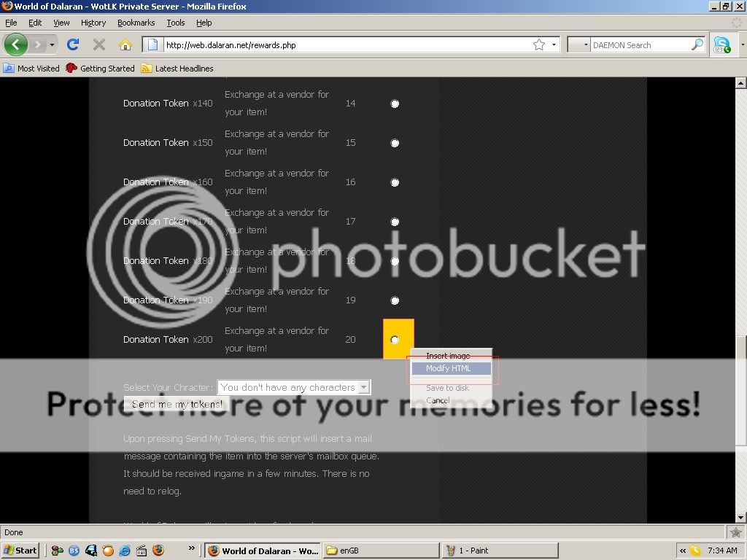Switch to World of Dalaran taskbar button

click(263, 551)
